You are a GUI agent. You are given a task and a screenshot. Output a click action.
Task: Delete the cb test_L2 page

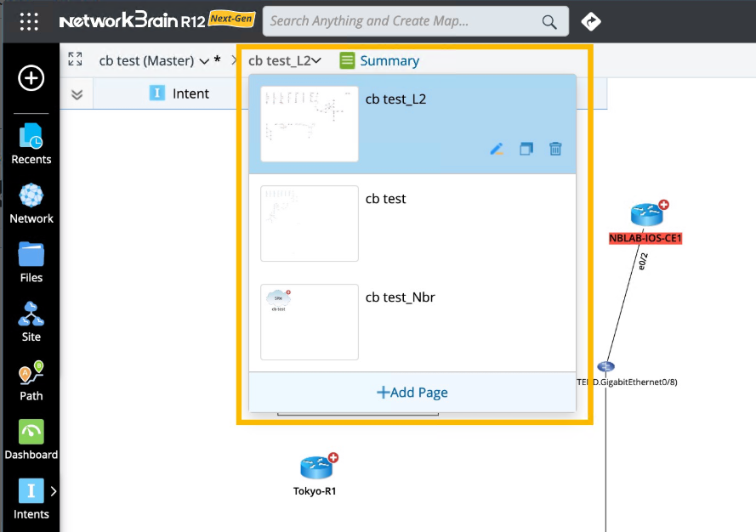tap(555, 149)
